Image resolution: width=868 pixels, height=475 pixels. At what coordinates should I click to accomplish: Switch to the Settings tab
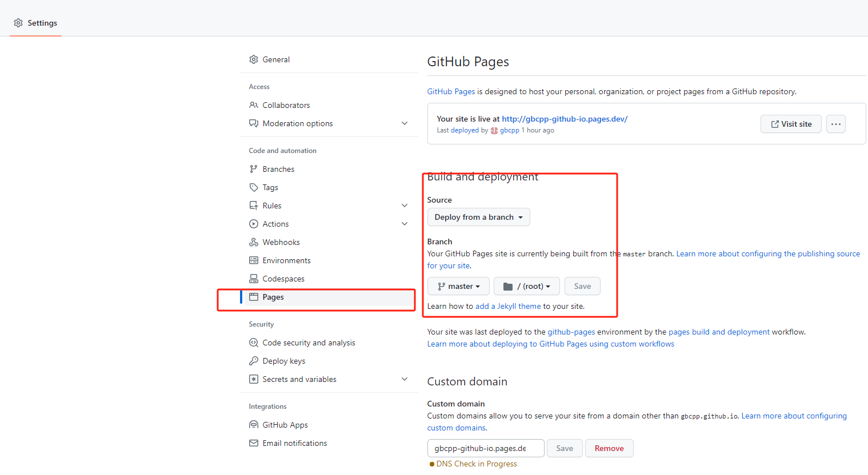[x=35, y=23]
